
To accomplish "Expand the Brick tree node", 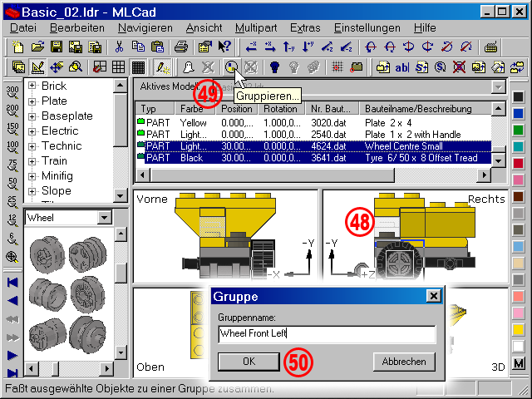I will [x=32, y=86].
